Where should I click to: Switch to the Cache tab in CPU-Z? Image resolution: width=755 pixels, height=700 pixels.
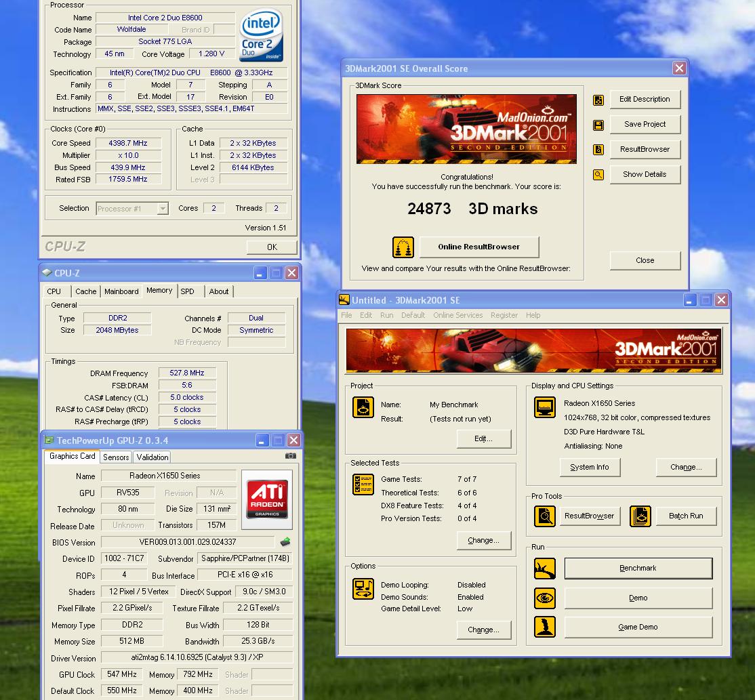[x=85, y=291]
